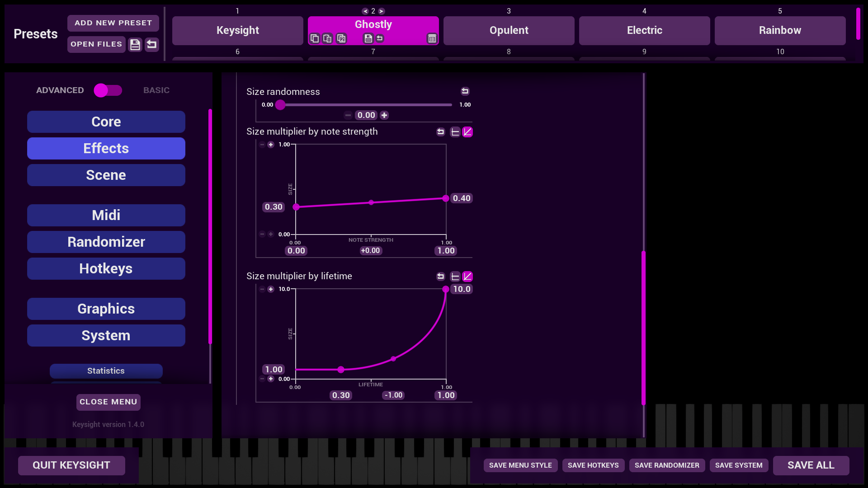Duplicate the Ghostly preset

[x=341, y=39]
